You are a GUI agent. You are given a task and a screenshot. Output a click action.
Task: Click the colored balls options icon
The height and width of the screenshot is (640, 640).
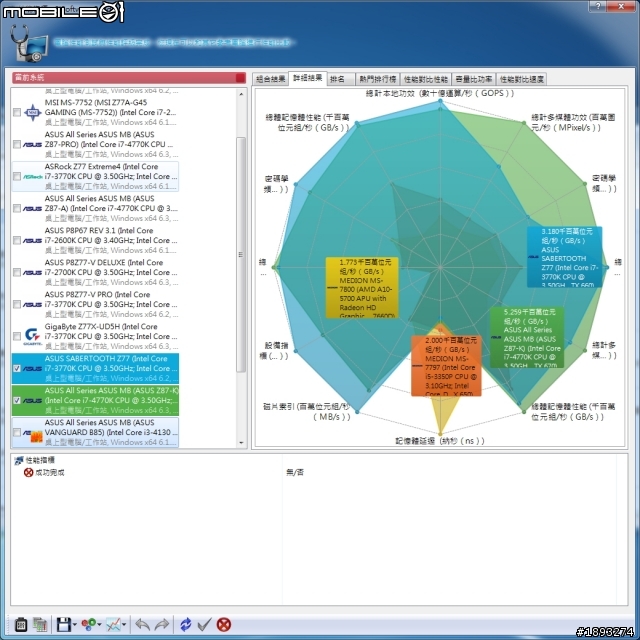[89, 624]
